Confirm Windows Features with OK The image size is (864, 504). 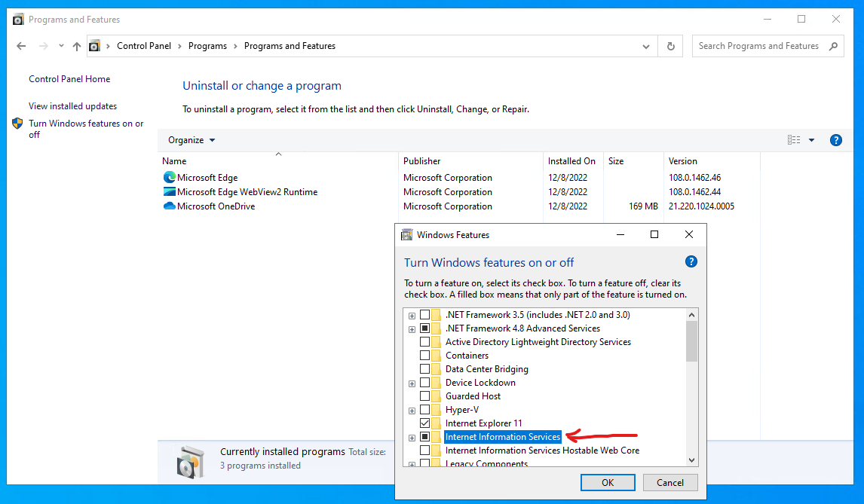[608, 482]
